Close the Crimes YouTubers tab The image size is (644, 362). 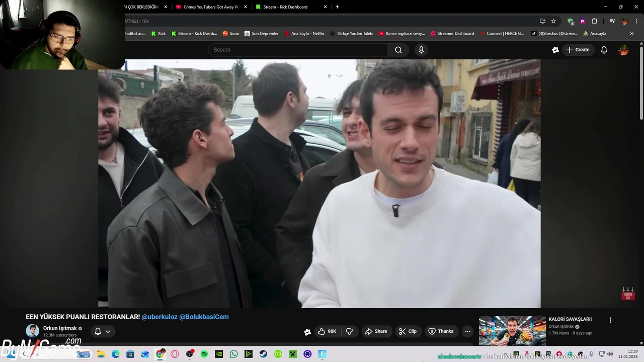pyautogui.click(x=246, y=7)
